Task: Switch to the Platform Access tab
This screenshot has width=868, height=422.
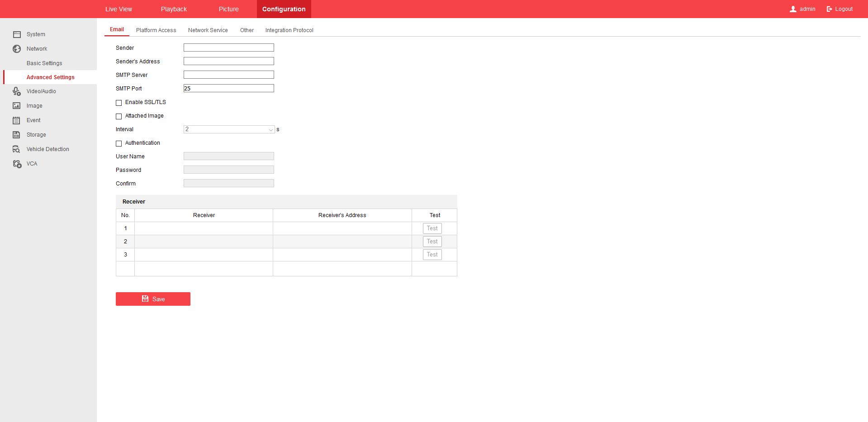Action: (156, 30)
